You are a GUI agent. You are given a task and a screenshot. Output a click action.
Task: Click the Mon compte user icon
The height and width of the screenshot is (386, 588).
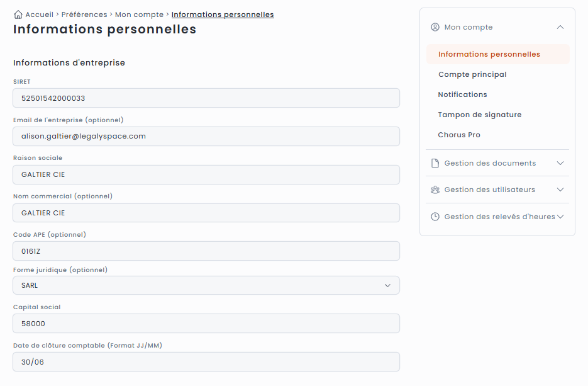click(435, 27)
